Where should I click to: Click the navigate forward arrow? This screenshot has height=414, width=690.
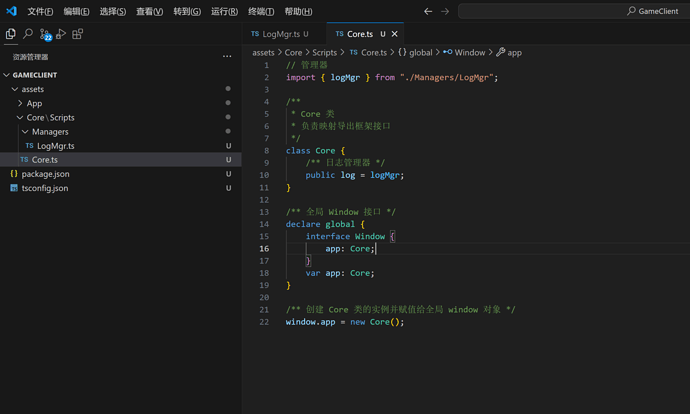click(x=445, y=11)
